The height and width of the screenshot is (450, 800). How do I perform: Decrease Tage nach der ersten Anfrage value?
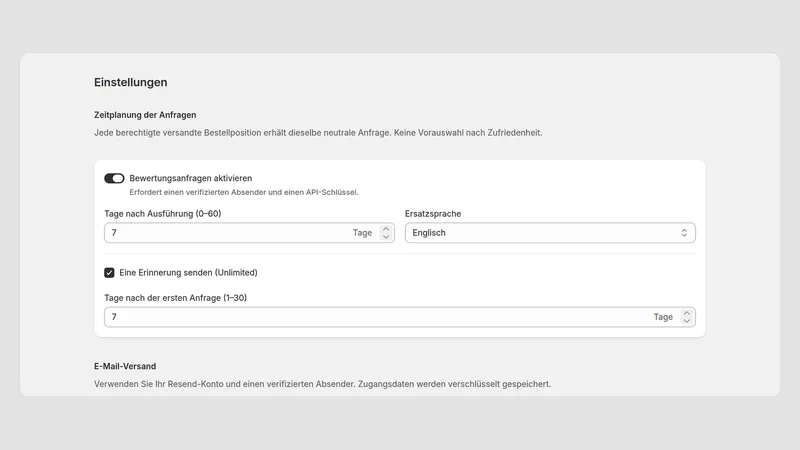click(x=687, y=321)
